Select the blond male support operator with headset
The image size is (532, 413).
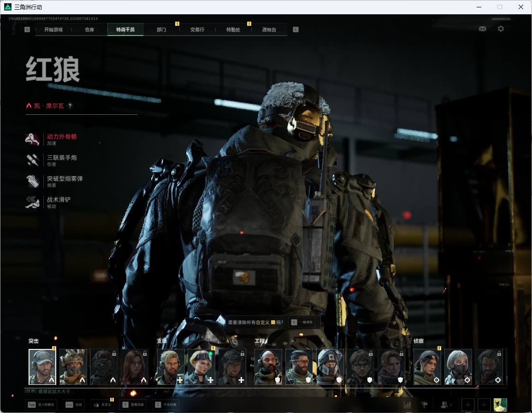171,367
